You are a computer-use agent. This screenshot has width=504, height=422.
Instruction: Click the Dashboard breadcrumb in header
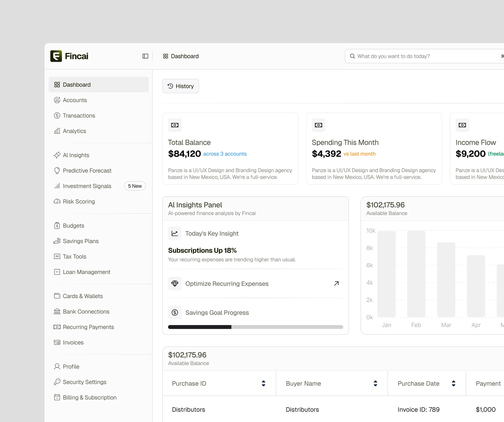(181, 56)
